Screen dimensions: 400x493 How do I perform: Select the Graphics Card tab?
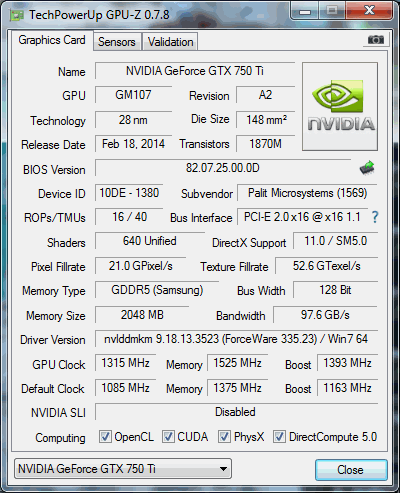(52, 40)
